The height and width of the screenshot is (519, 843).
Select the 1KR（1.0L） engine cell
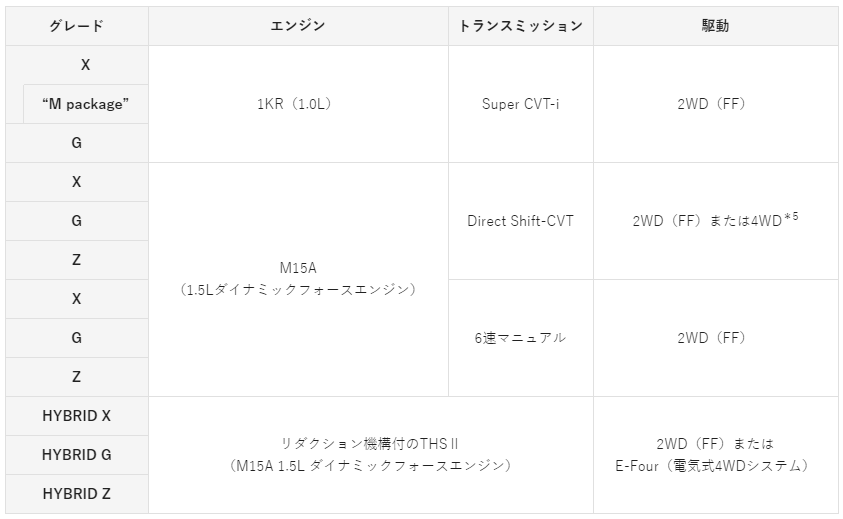(x=298, y=104)
